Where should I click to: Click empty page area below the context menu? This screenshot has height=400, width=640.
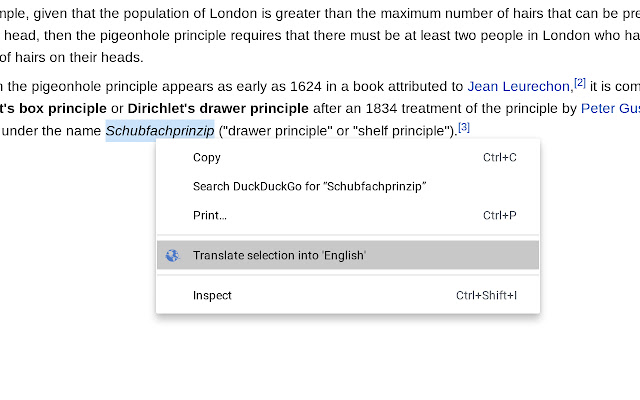click(x=320, y=360)
